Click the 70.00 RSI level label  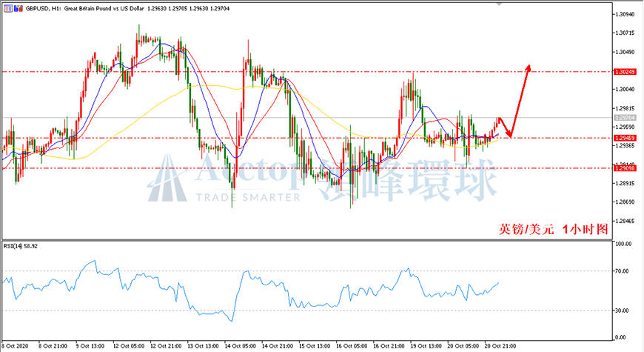[x=622, y=271]
